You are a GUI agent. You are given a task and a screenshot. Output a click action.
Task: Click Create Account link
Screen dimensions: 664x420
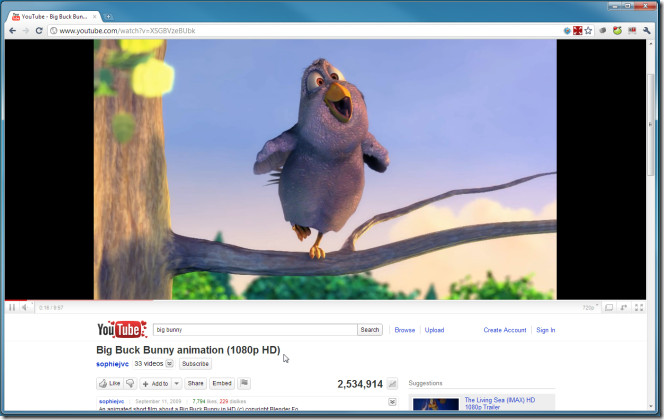coord(505,330)
